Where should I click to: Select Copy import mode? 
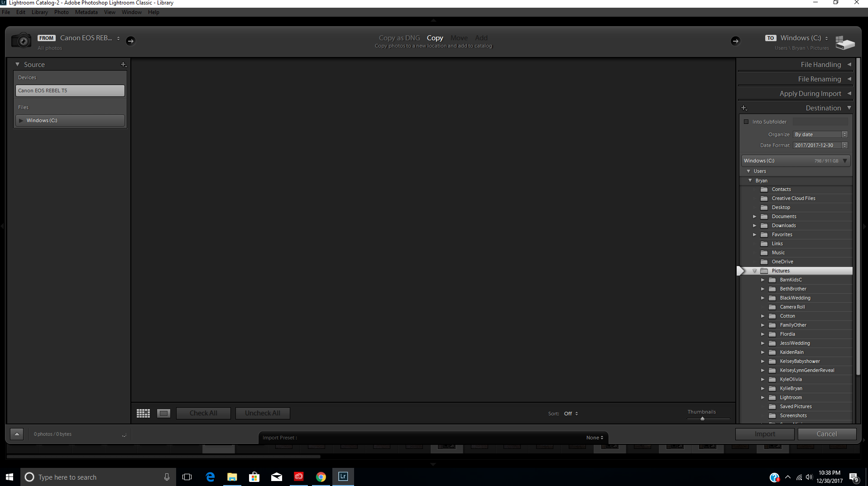click(435, 38)
